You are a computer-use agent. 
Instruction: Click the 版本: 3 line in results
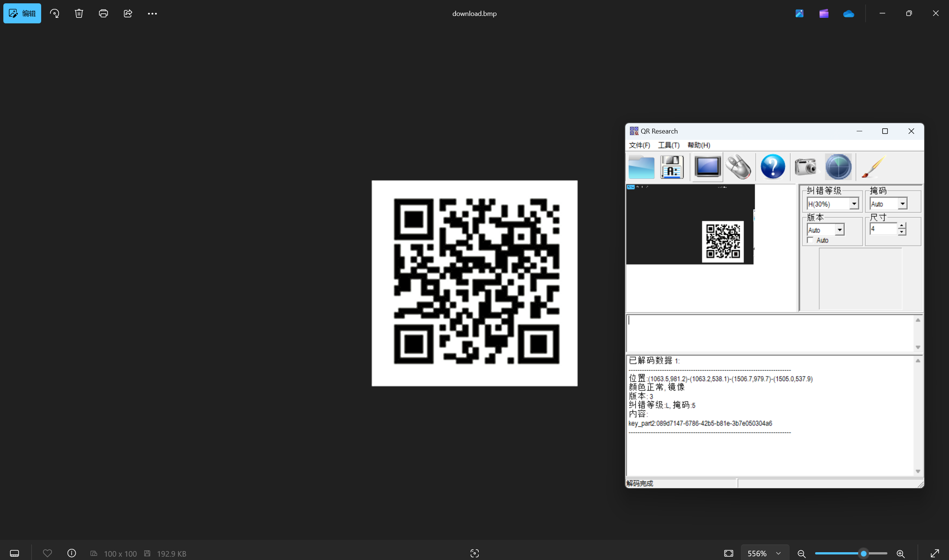click(641, 396)
